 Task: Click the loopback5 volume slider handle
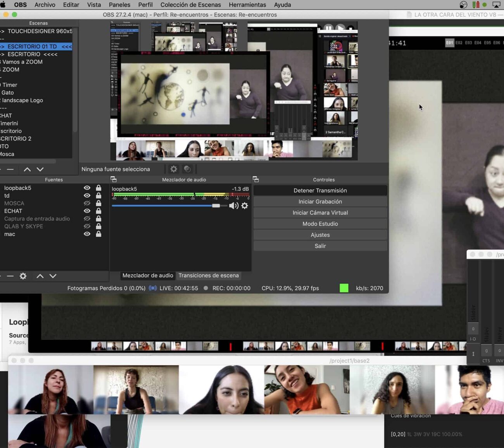point(216,206)
